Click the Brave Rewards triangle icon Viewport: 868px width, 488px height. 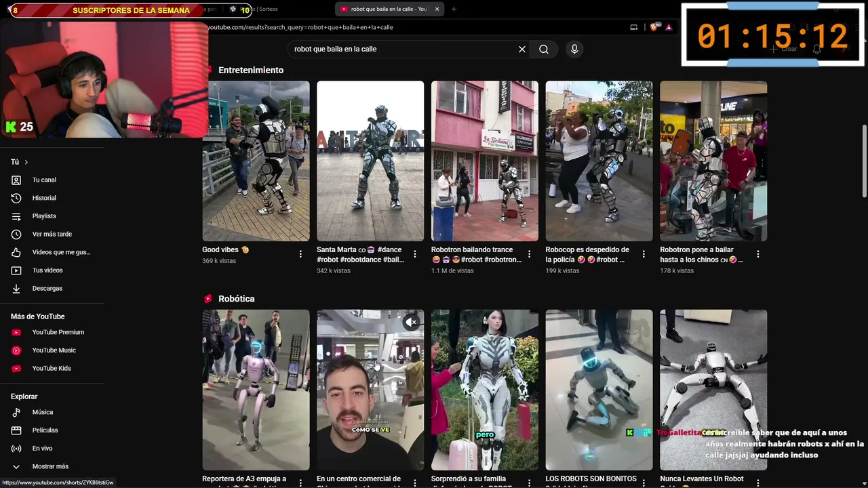[669, 27]
